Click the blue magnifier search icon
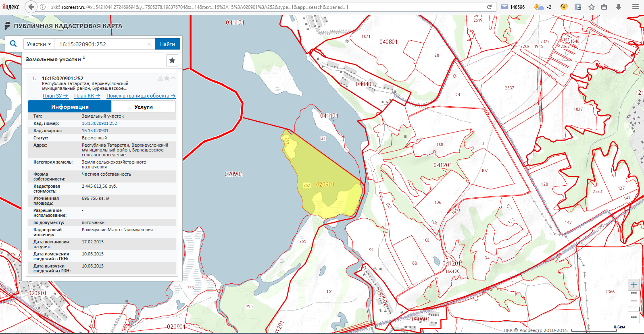 13,44
